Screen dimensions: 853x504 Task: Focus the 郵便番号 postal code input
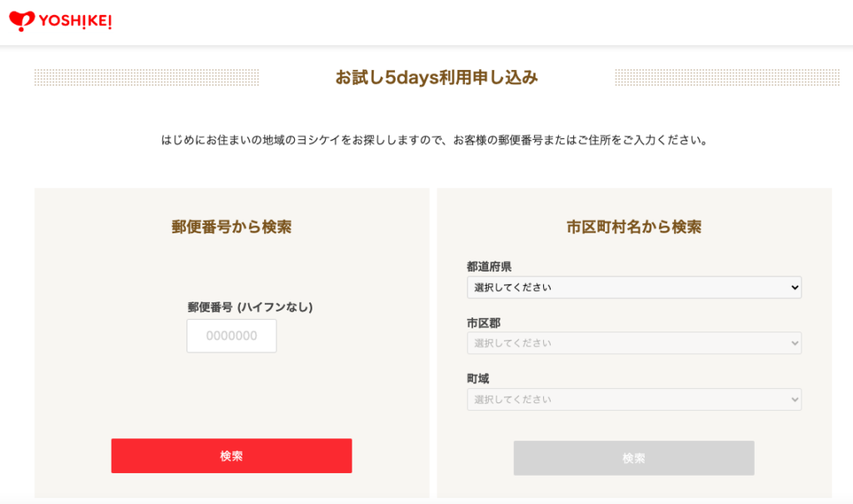pos(232,336)
